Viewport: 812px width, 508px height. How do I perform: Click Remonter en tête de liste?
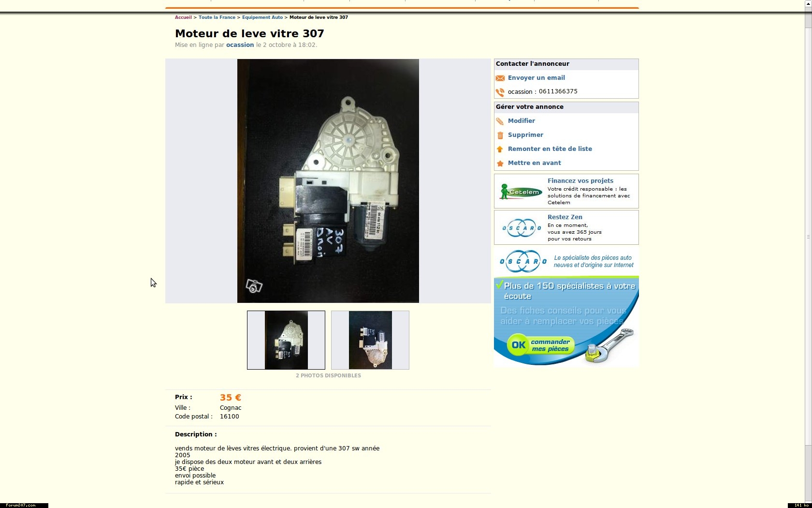coord(550,149)
